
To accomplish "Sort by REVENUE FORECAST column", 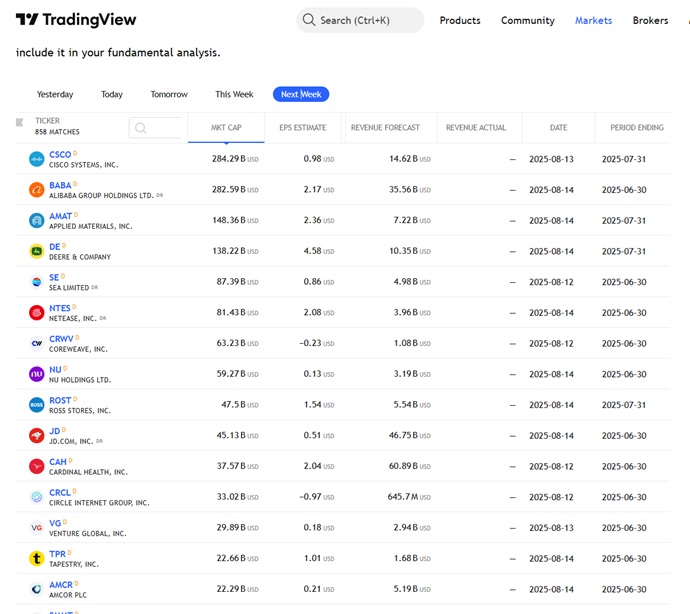I will [385, 128].
